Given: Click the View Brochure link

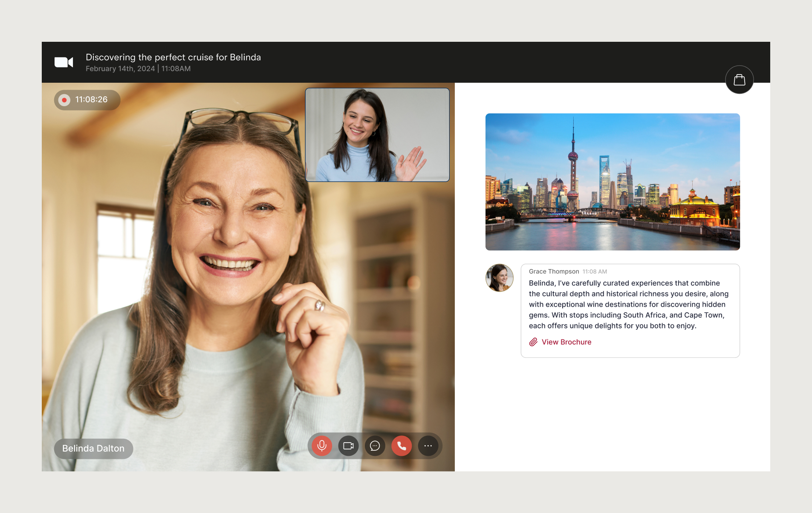Looking at the screenshot, I should click(566, 342).
